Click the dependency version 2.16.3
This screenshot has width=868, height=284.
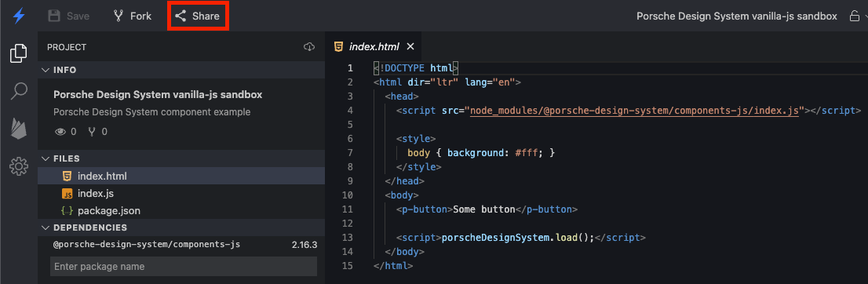pyautogui.click(x=304, y=244)
